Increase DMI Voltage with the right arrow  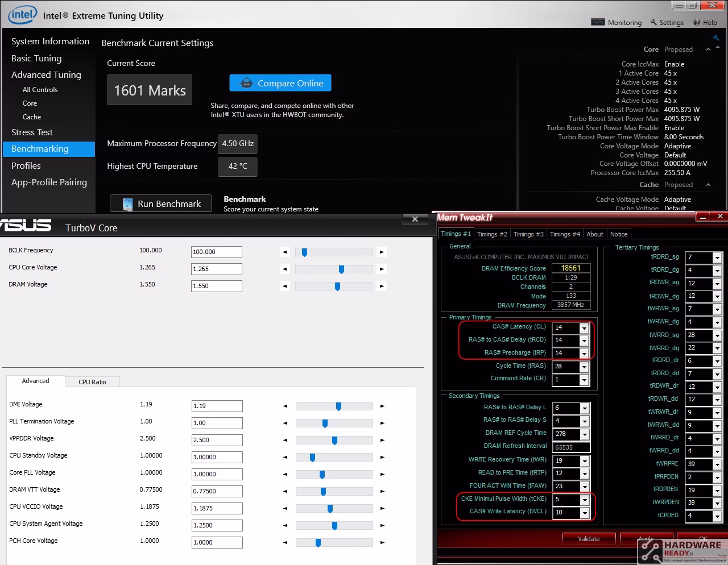coord(382,406)
